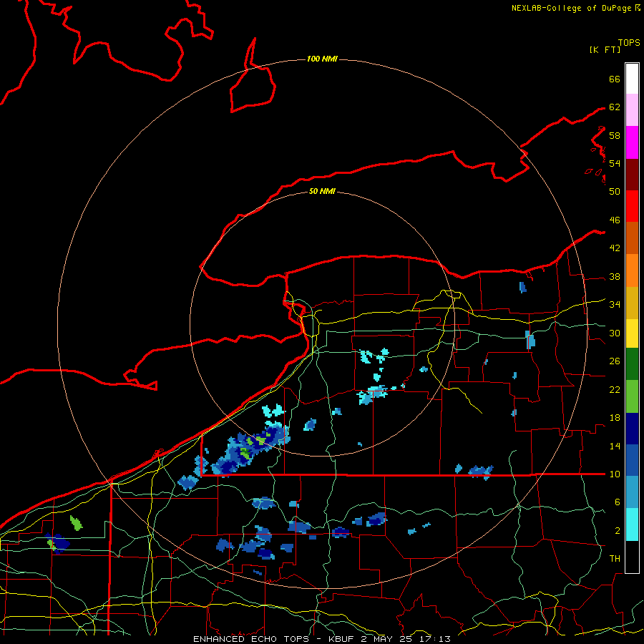Click the gold legend swatch
The height and width of the screenshot is (644, 644).
coord(632,303)
